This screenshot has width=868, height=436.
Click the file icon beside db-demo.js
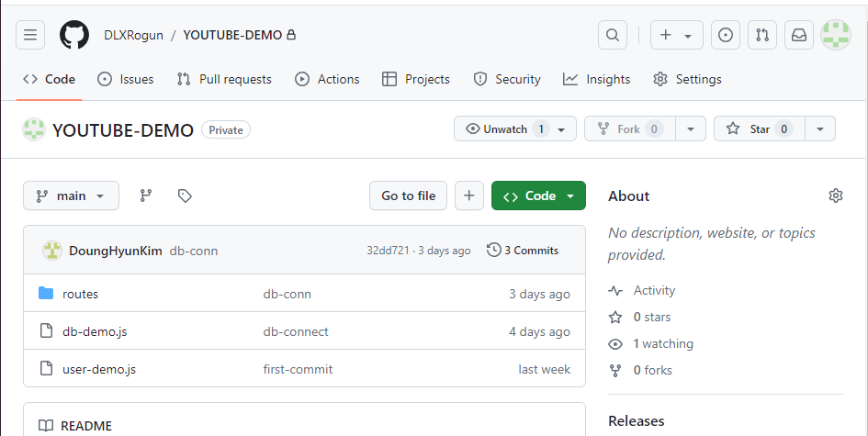pyautogui.click(x=46, y=330)
